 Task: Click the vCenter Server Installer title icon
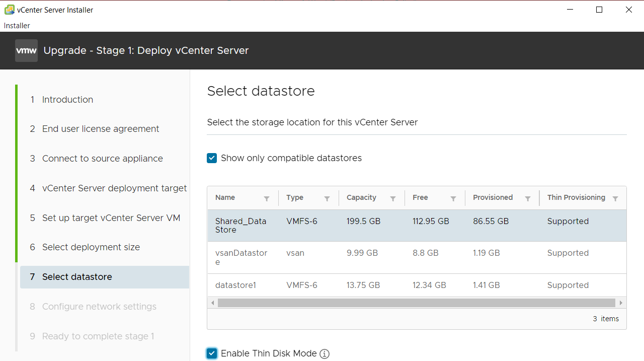point(9,10)
